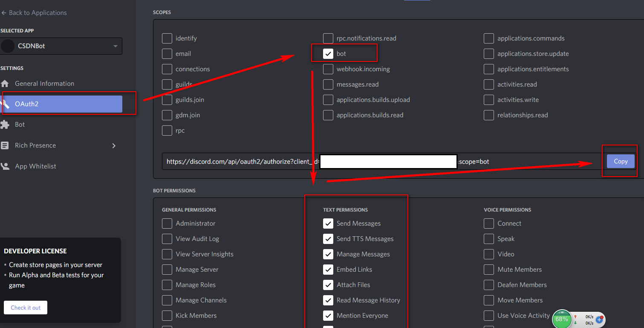
Task: Enable the guilds.join scope checkbox
Action: pos(167,100)
